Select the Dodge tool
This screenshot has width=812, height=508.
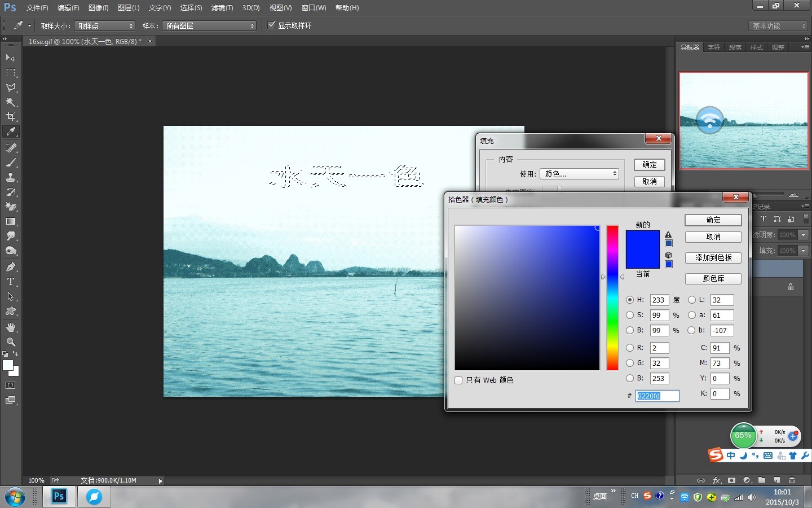click(11, 251)
